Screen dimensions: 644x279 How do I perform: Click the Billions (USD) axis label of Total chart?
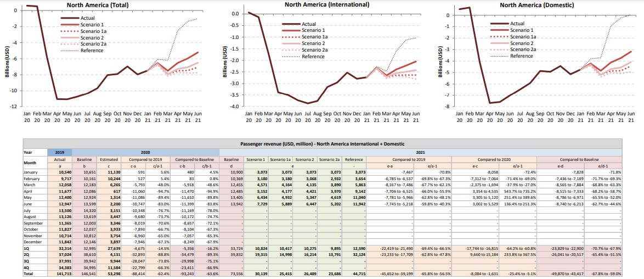coord(7,60)
